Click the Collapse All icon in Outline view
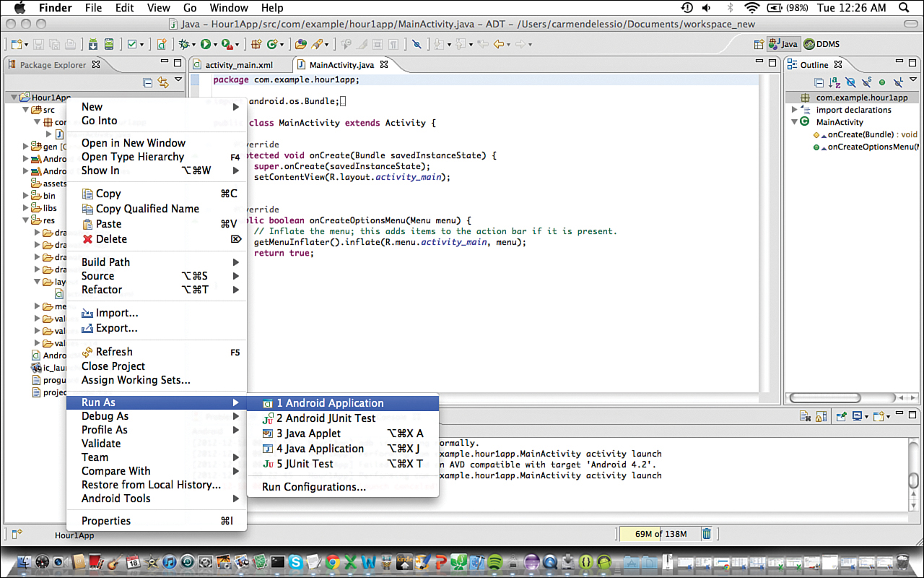The image size is (924, 578). [820, 82]
